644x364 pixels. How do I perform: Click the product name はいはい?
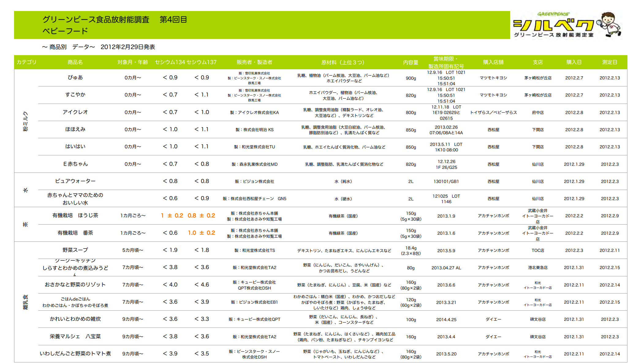coord(75,146)
